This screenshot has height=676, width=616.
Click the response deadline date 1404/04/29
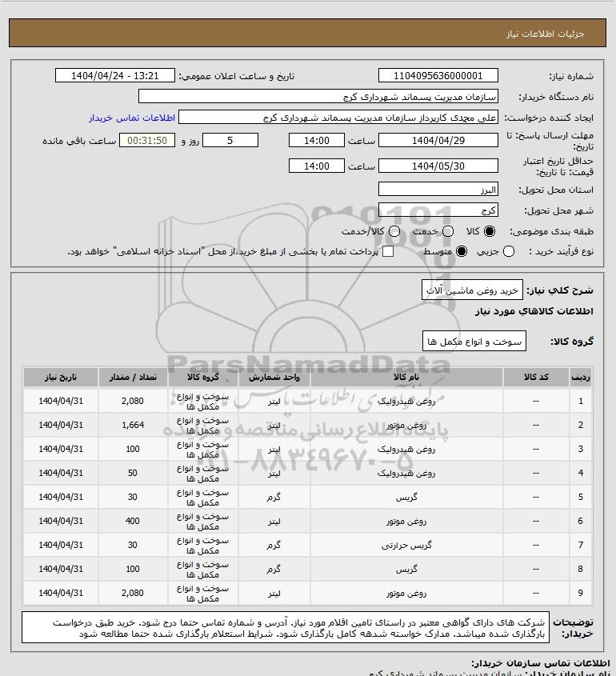click(438, 140)
